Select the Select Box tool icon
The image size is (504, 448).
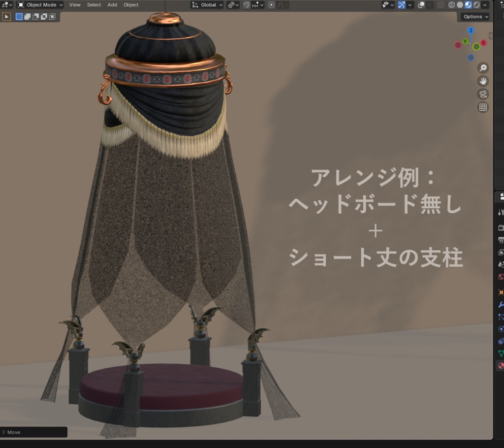pyautogui.click(x=6, y=16)
